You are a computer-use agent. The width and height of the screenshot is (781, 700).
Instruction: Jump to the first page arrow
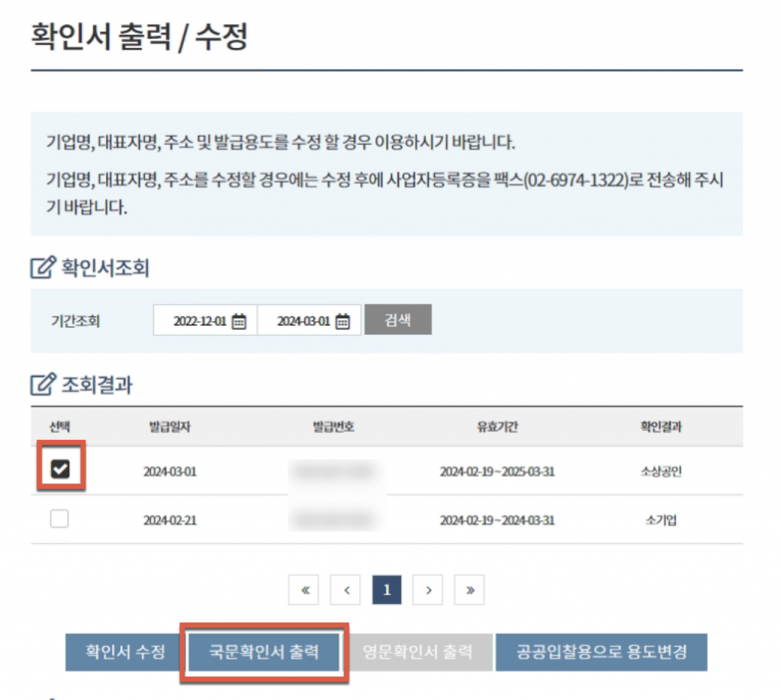(x=304, y=589)
